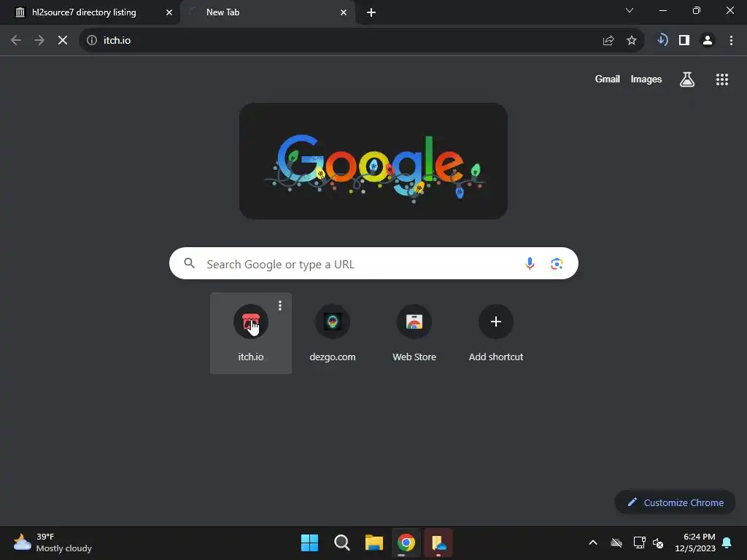The width and height of the screenshot is (747, 560).
Task: Open the OneDrive tray icon
Action: coord(616,542)
